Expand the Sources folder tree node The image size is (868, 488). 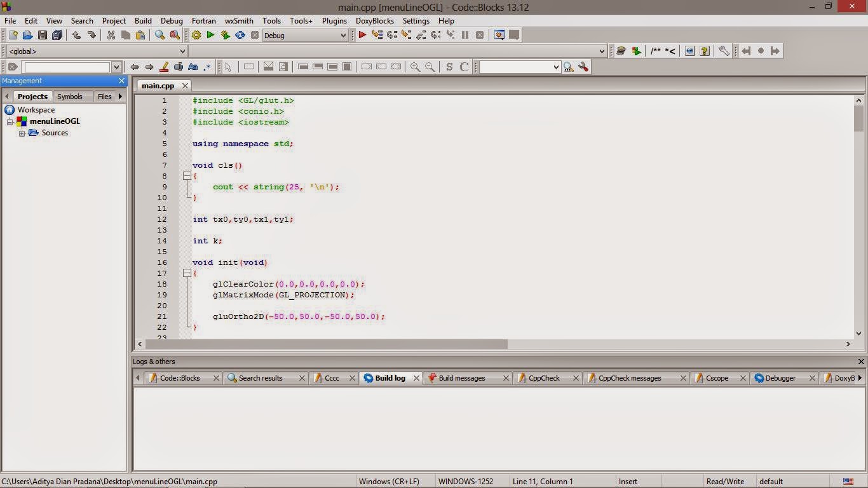[x=22, y=133]
